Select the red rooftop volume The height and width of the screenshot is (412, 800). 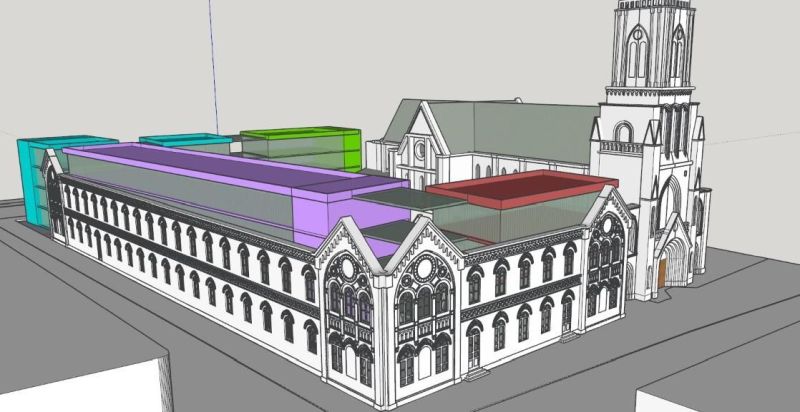(x=520, y=187)
